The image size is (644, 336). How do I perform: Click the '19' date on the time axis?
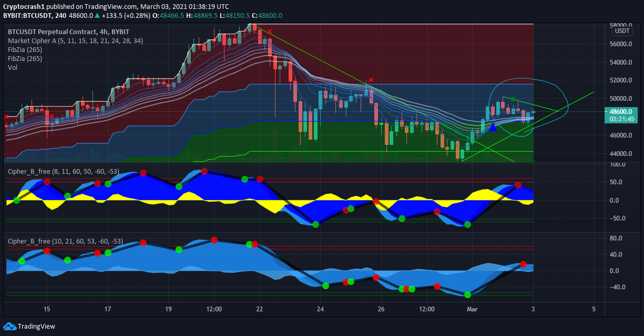coord(168,309)
